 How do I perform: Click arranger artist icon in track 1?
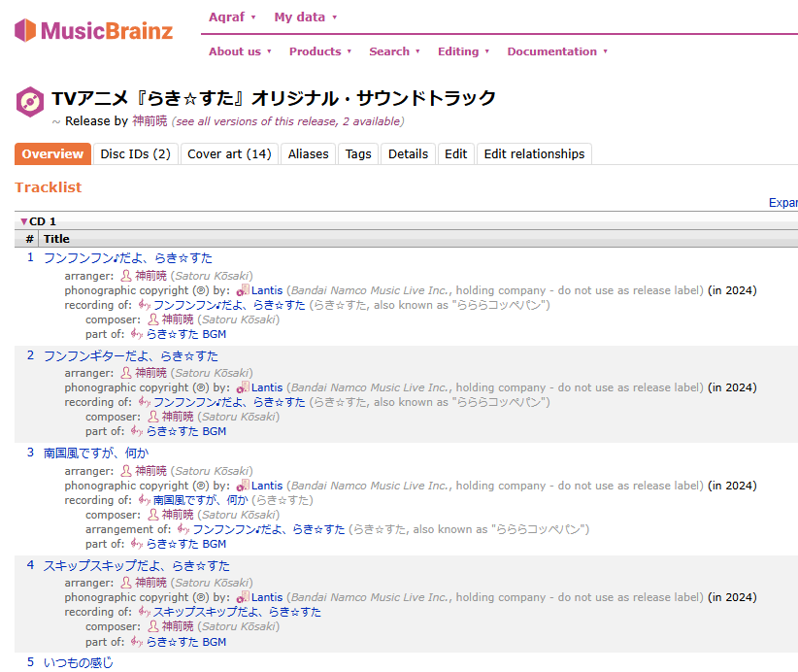(125, 276)
